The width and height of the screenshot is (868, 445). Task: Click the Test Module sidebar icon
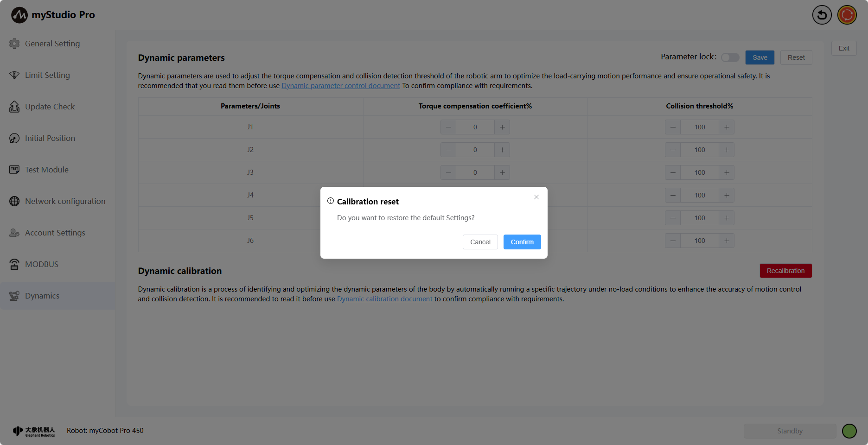coord(14,170)
